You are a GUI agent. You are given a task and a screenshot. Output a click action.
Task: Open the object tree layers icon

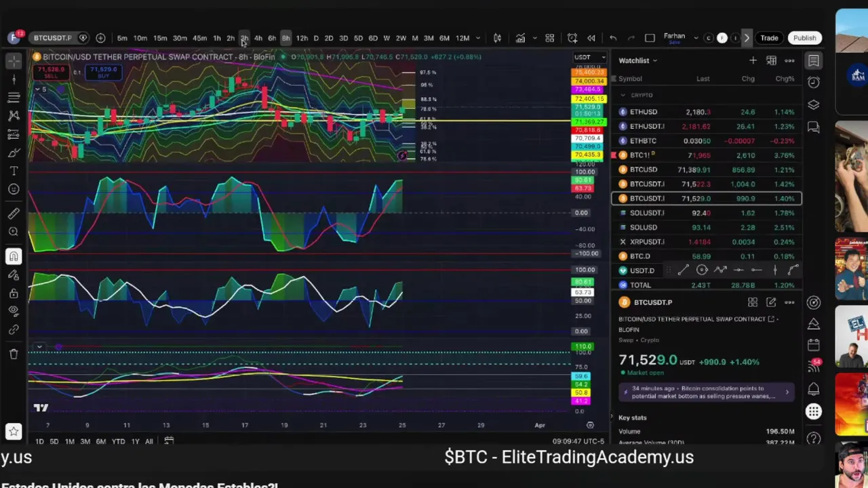tap(814, 105)
